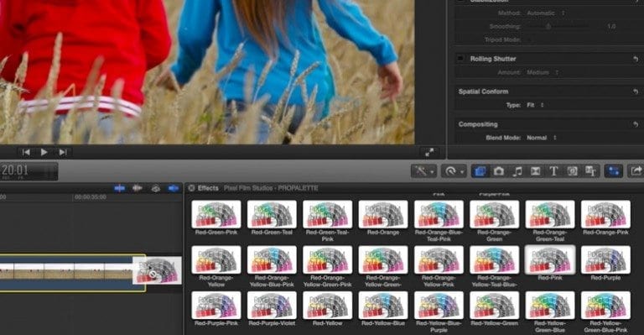Viewport: 644px width, 335px height.
Task: Open the Music and Sound browser
Action: [517, 171]
